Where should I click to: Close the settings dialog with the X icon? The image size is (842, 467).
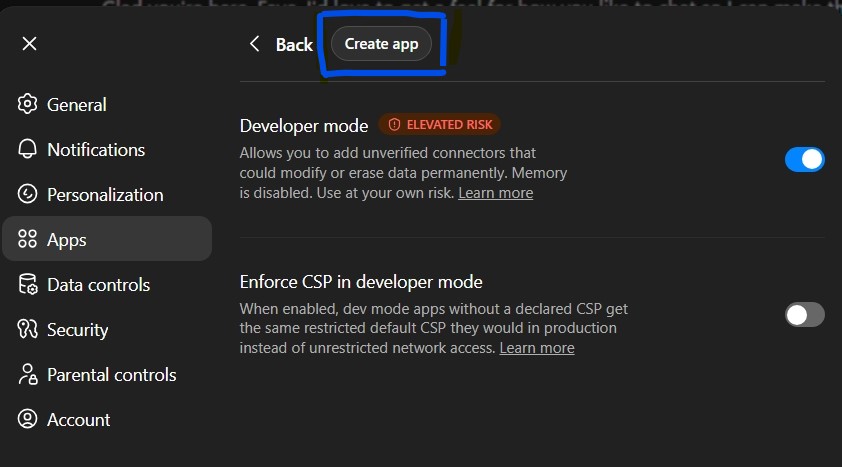(30, 43)
